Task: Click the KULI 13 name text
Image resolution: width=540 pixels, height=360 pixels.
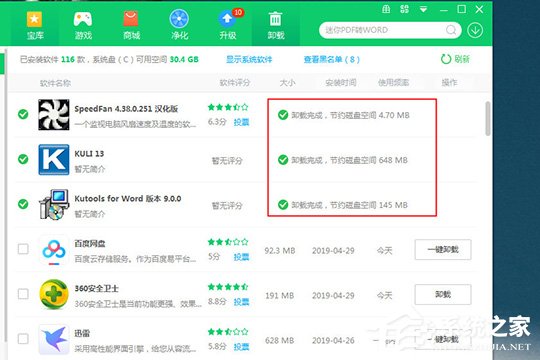Action: (89, 154)
